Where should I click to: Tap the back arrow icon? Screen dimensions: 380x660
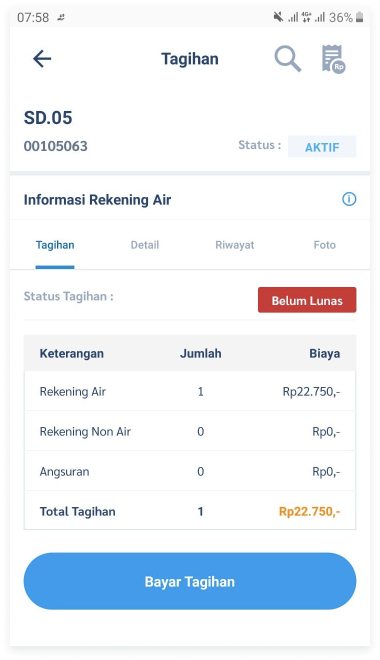42,59
